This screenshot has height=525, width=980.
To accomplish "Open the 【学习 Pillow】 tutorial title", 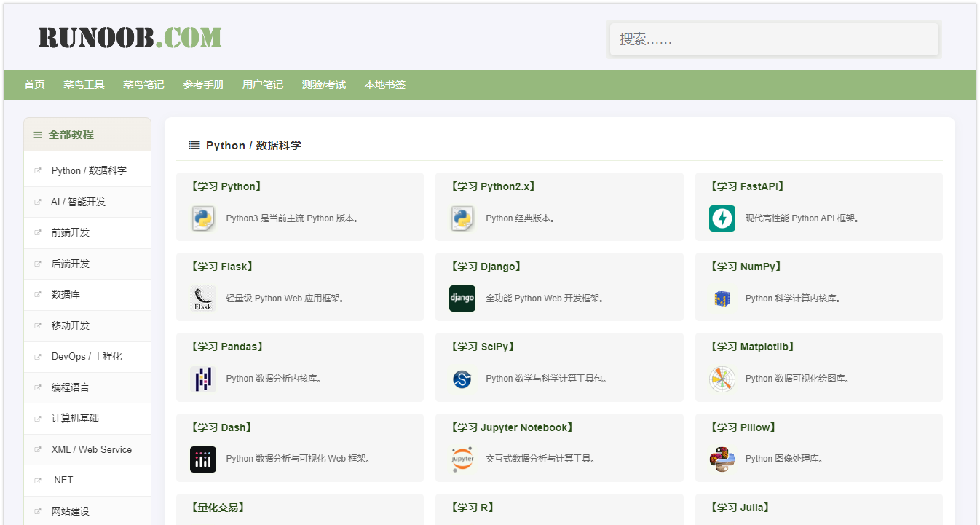I will [x=744, y=427].
